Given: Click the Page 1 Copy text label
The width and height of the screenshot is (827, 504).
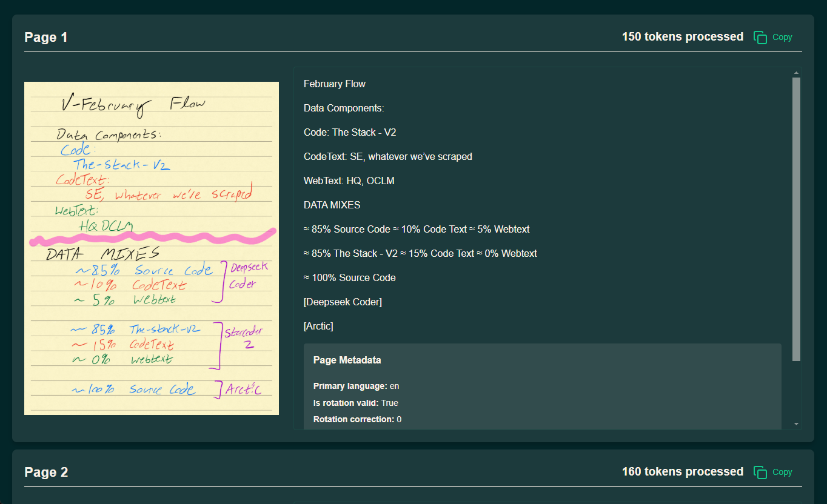Looking at the screenshot, I should tap(782, 37).
